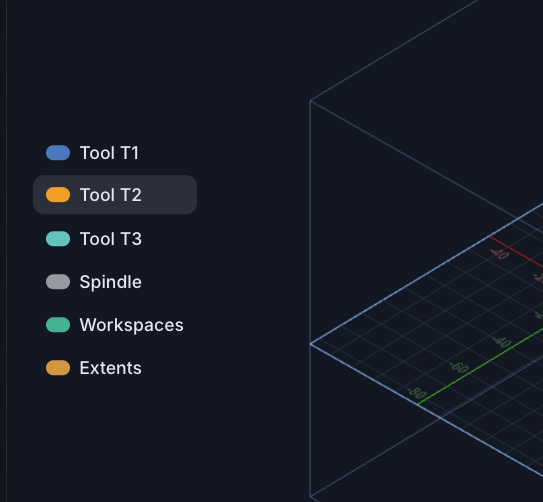Image resolution: width=543 pixels, height=502 pixels.
Task: Click the -60 label on the green axis
Action: [459, 367]
